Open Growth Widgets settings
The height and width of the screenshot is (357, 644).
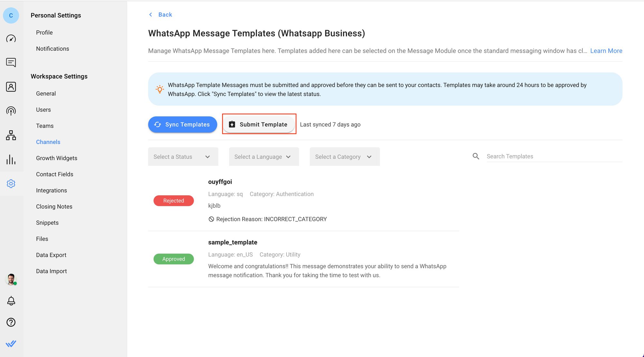pos(57,158)
